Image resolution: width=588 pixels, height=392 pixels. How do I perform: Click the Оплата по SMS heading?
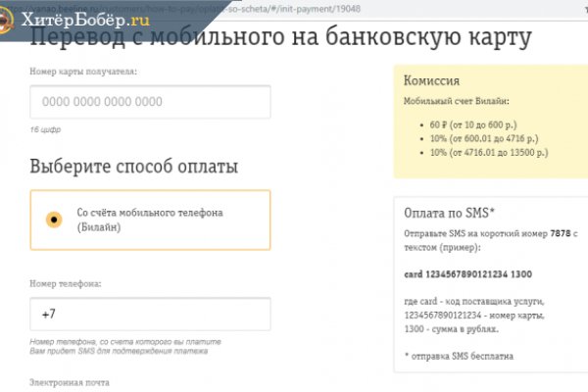(x=450, y=213)
